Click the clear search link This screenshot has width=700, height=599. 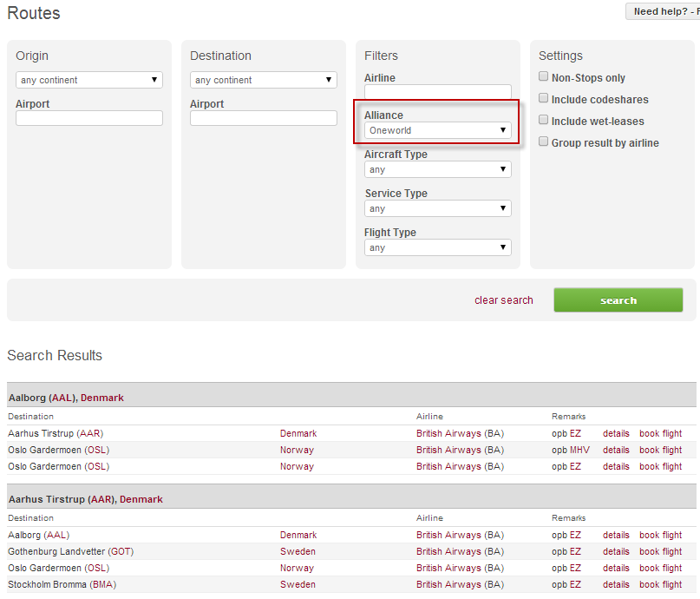[503, 300]
